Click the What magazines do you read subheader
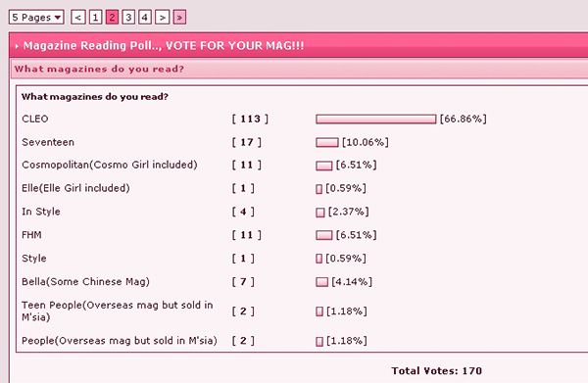This screenshot has height=383, width=588. pos(99,69)
